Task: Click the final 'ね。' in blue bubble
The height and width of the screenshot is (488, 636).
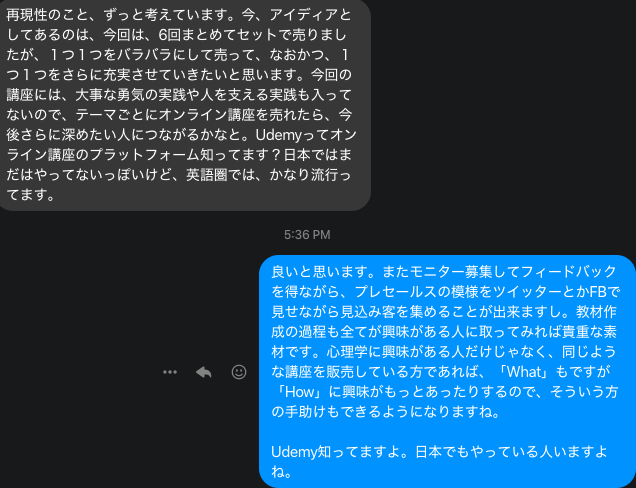Action: pyautogui.click(x=281, y=472)
